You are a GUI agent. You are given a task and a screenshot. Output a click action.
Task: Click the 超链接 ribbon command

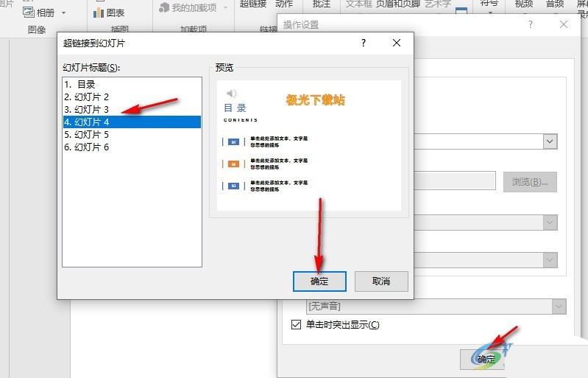252,4
